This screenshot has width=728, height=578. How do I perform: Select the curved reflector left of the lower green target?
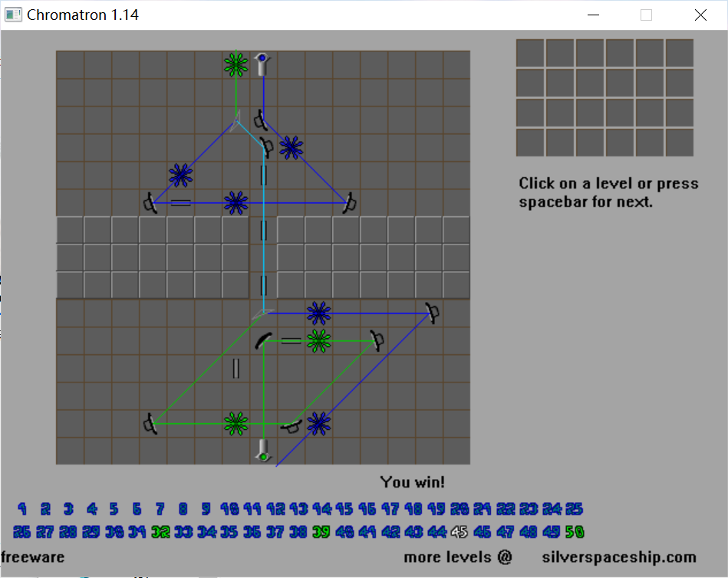(263, 340)
